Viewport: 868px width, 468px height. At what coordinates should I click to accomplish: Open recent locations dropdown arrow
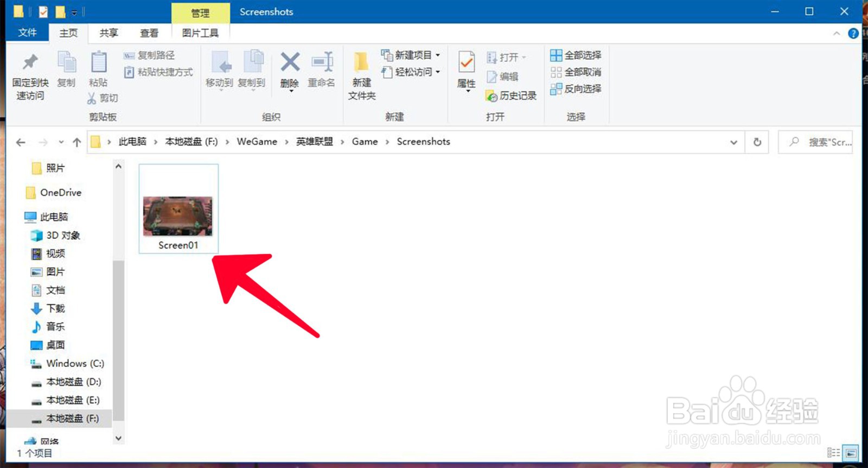click(x=61, y=142)
